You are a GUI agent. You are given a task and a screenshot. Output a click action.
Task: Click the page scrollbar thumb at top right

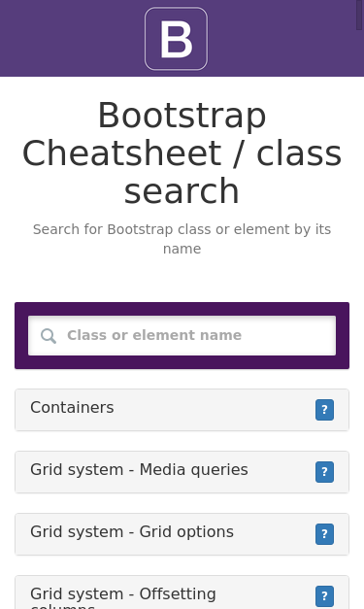pos(360,15)
